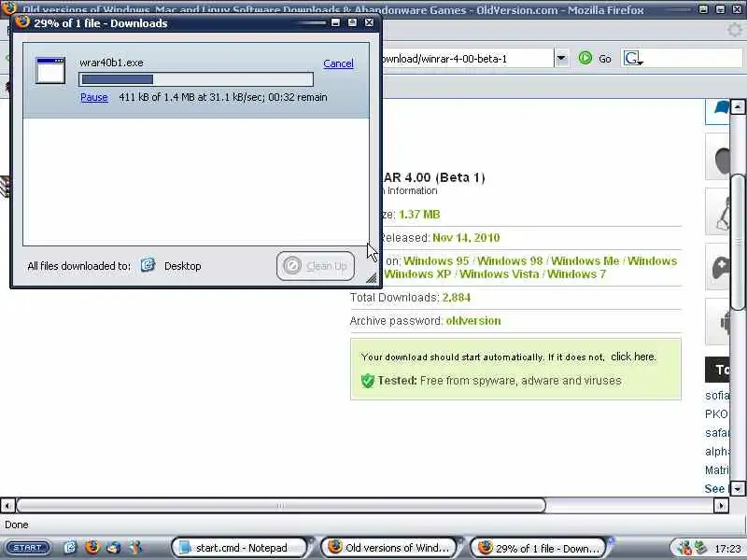Click the vertical scrollbar thumb
The image size is (747, 560).
click(x=738, y=243)
